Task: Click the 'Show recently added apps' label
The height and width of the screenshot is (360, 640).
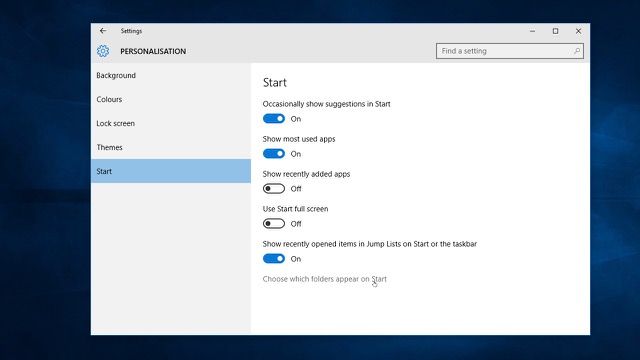Action: click(x=306, y=174)
